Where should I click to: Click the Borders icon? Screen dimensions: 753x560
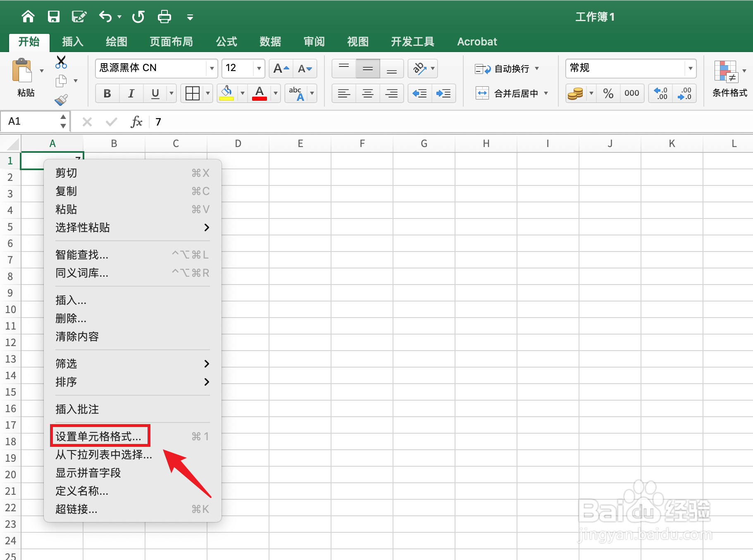[193, 93]
